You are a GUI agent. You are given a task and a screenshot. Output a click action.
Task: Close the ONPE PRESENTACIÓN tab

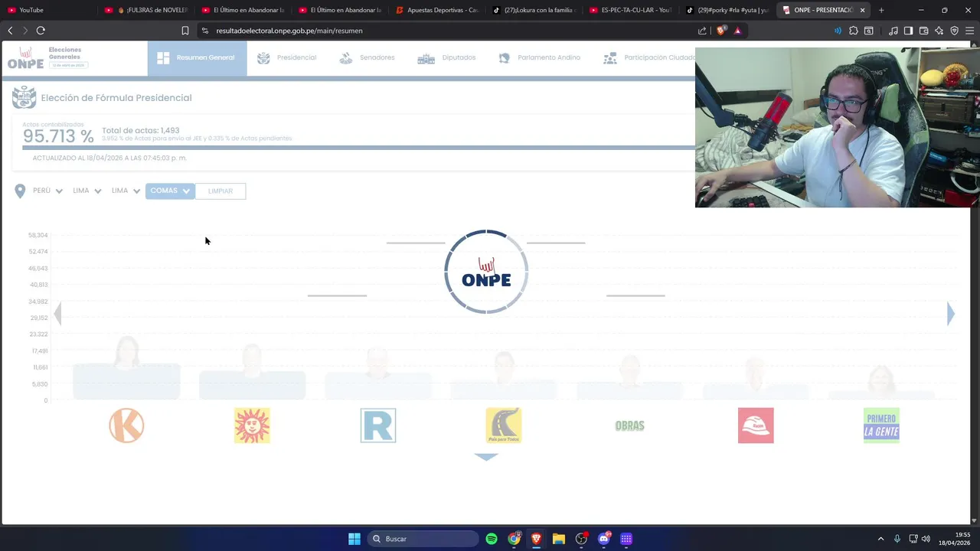tap(863, 10)
